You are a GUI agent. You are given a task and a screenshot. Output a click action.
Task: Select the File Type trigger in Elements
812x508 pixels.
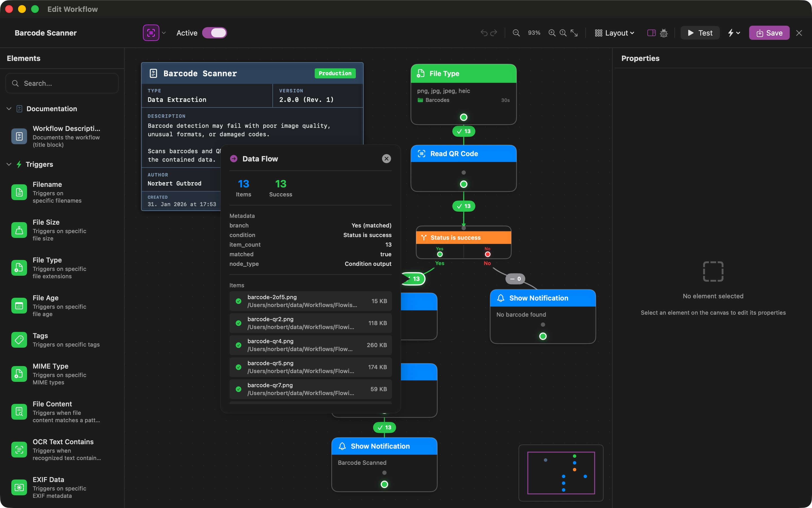tap(56, 268)
